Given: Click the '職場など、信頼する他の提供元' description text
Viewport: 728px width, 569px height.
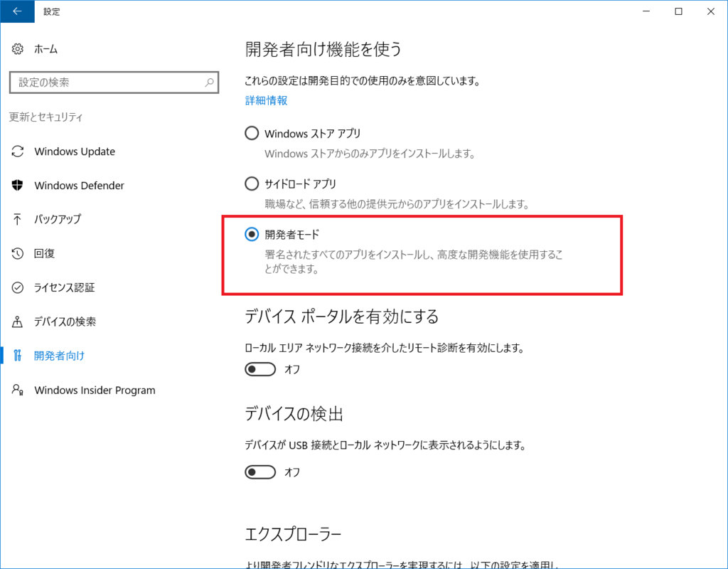Looking at the screenshot, I should tap(397, 204).
